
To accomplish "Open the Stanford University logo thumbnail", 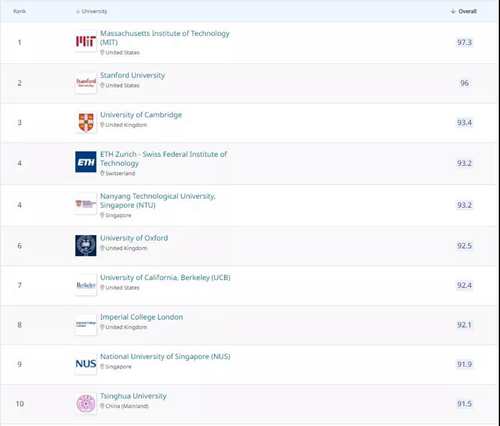I will (x=86, y=83).
